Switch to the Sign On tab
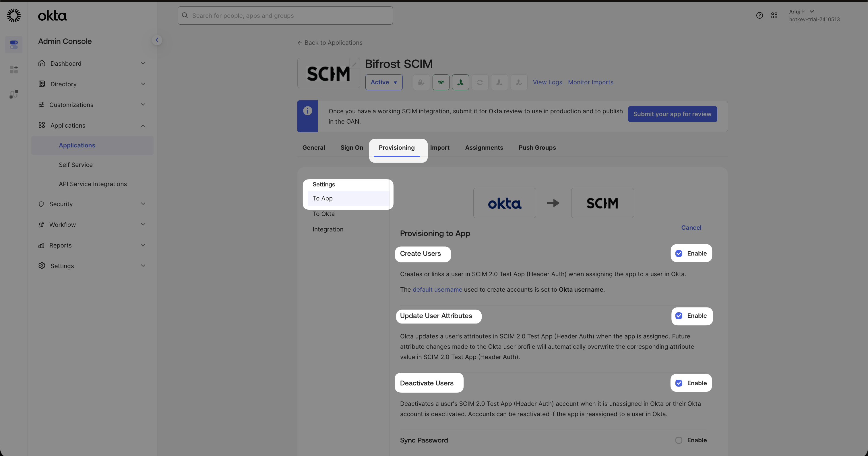The image size is (868, 456). tap(352, 147)
